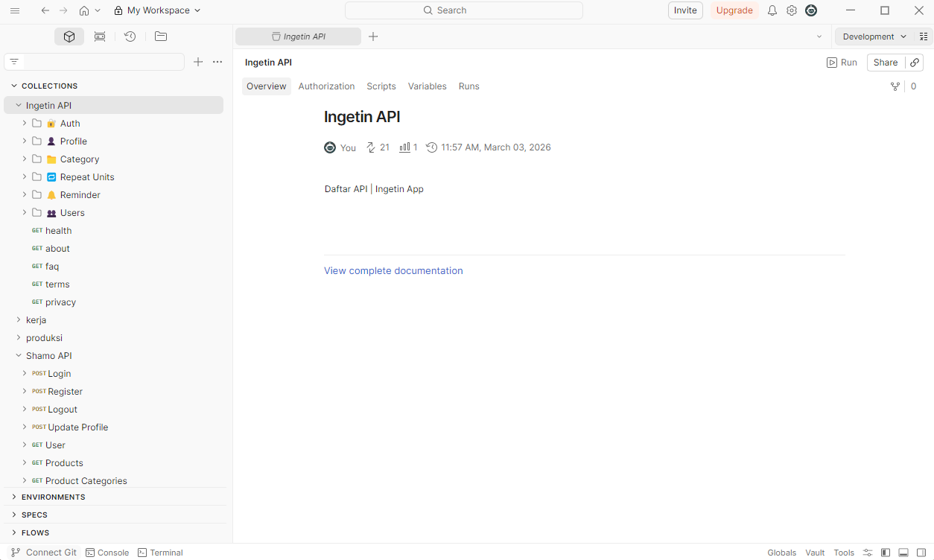Viewport: 934px width, 560px height.
Task: Click the Home icon
Action: point(84,10)
